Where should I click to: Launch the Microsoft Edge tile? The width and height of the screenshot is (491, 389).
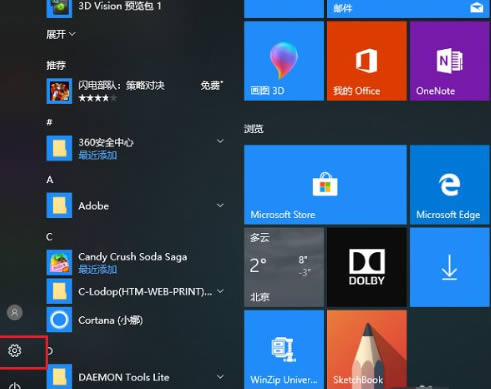point(450,185)
